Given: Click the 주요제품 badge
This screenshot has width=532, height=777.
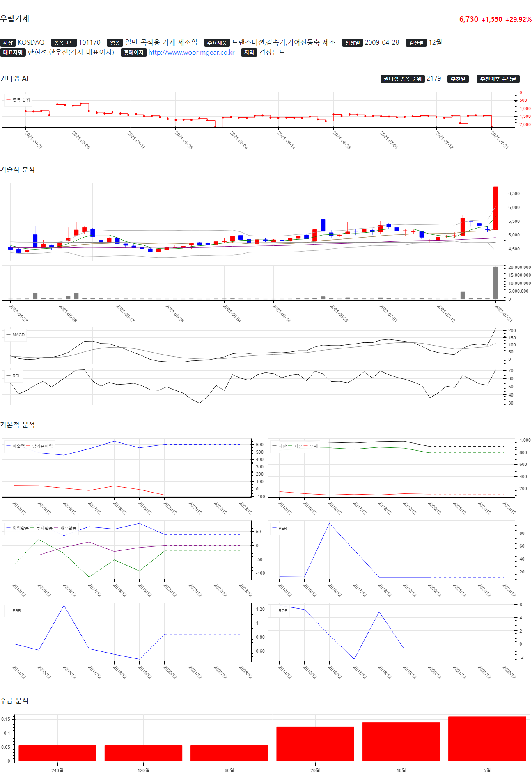Looking at the screenshot, I should (217, 43).
